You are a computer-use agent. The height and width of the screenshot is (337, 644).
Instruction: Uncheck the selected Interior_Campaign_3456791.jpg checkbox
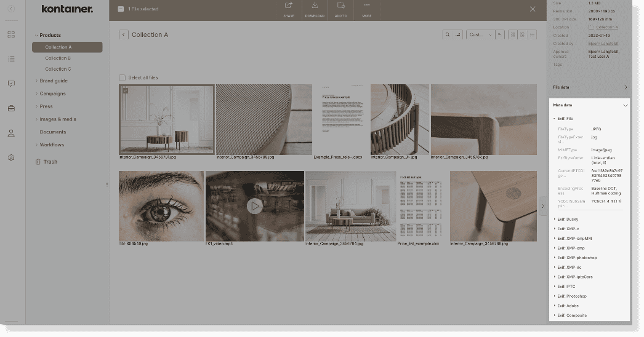coord(125,90)
